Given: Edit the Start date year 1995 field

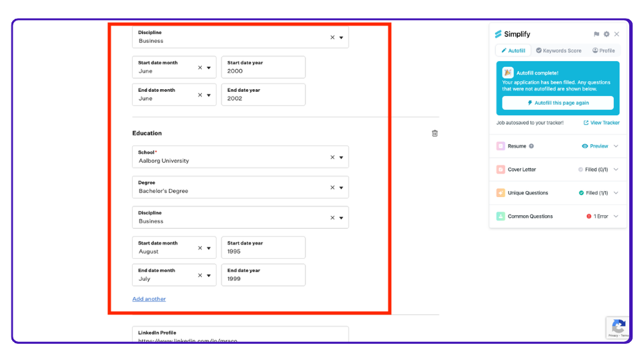Looking at the screenshot, I should [x=263, y=247].
